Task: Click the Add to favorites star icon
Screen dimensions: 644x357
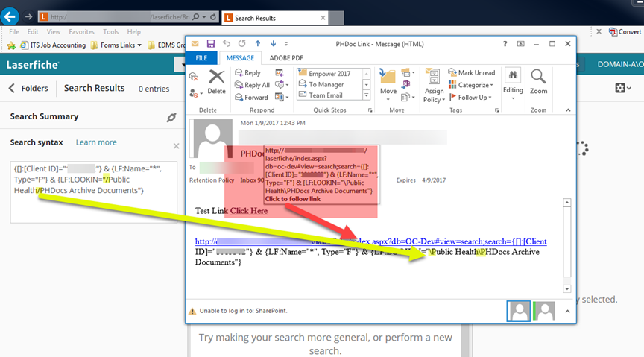Action: 11,45
